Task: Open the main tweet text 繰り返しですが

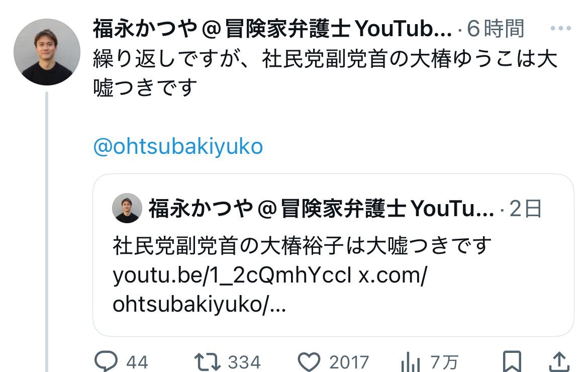Action: coord(325,73)
